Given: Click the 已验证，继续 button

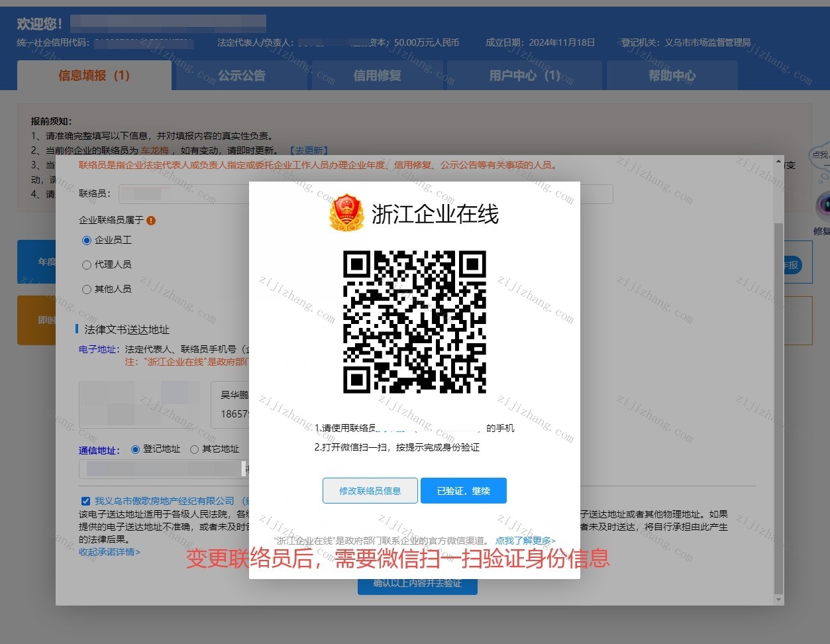Looking at the screenshot, I should point(464,491).
